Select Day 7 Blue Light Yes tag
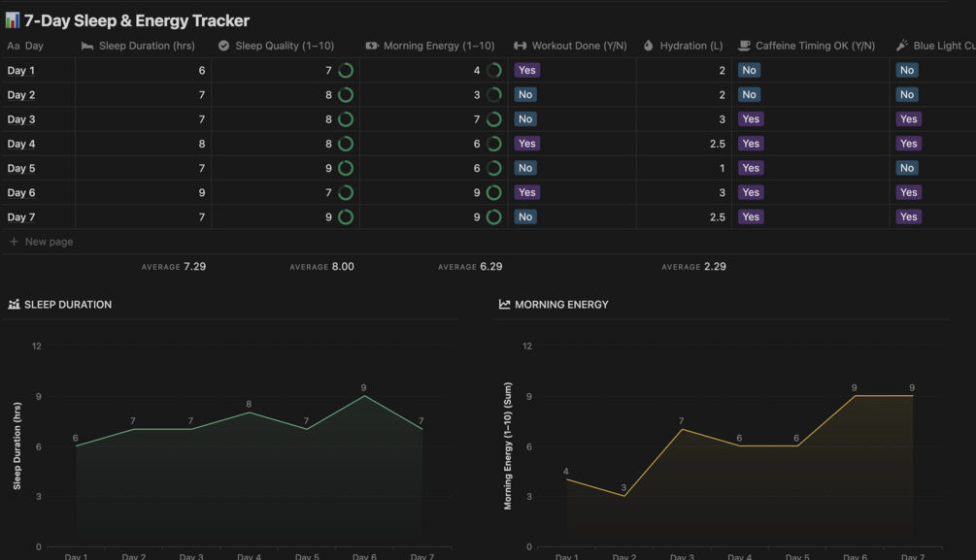 pos(909,217)
